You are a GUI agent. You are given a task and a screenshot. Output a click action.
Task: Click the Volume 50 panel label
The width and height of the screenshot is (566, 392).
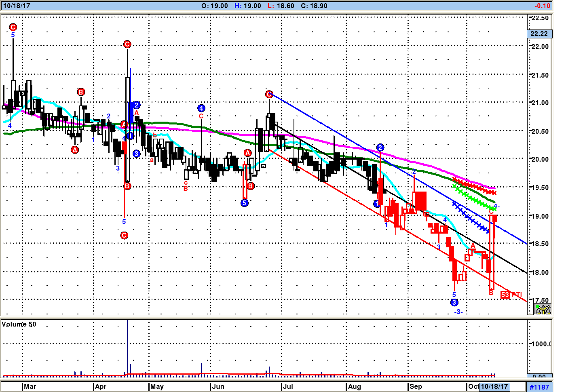pyautogui.click(x=19, y=324)
